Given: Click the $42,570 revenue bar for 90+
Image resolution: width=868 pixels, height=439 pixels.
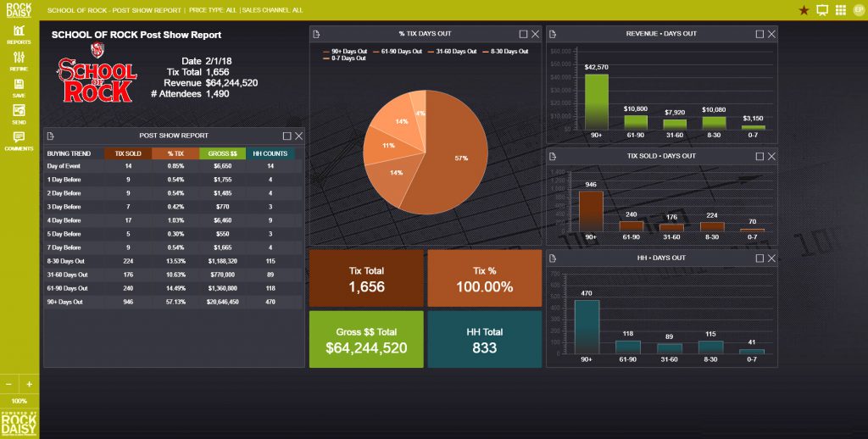Looking at the screenshot, I should (x=596, y=102).
